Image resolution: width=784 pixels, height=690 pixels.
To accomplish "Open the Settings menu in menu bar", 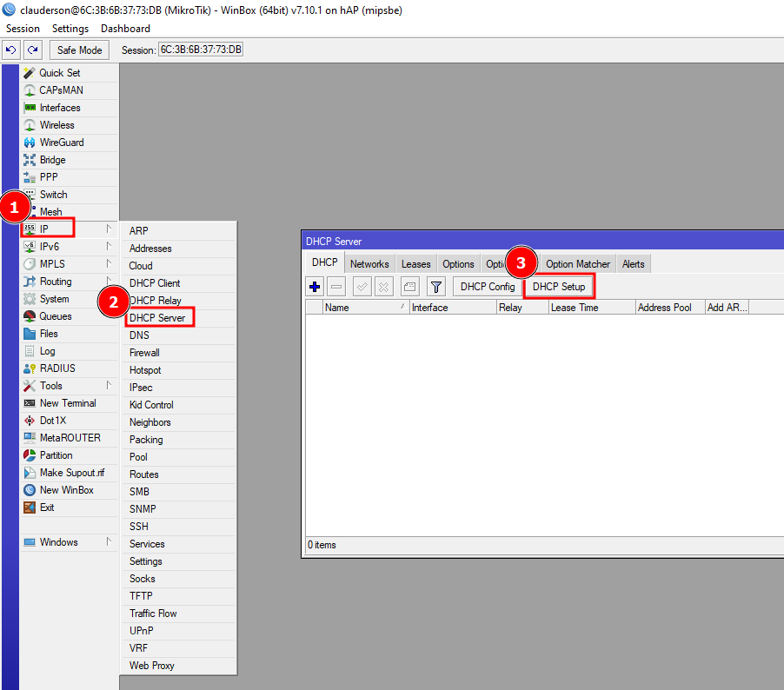I will (70, 29).
